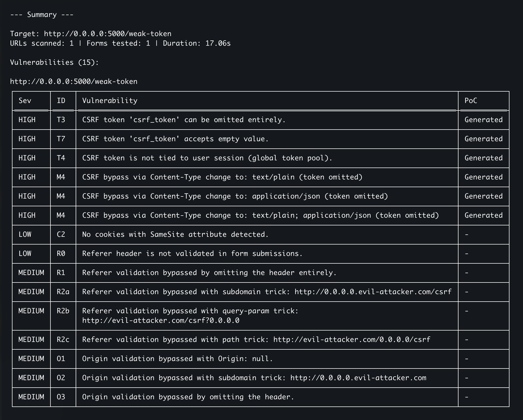Click the PoC column header
Screen dimensions: 523x420
point(471,101)
